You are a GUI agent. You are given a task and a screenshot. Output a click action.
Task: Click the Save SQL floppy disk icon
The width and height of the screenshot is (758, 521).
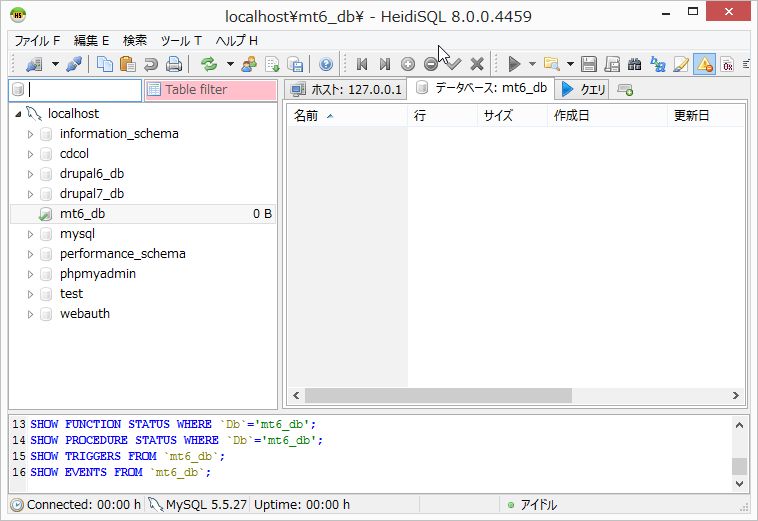589,64
